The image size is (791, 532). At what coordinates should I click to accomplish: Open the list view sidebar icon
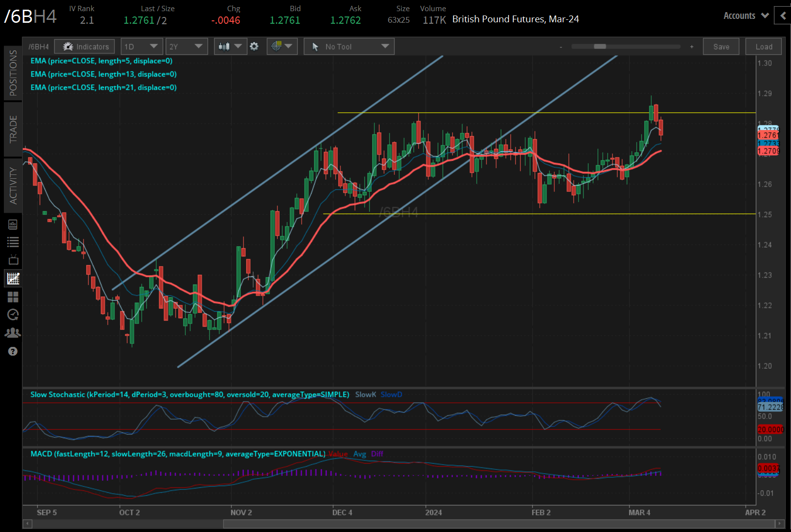pyautogui.click(x=13, y=242)
